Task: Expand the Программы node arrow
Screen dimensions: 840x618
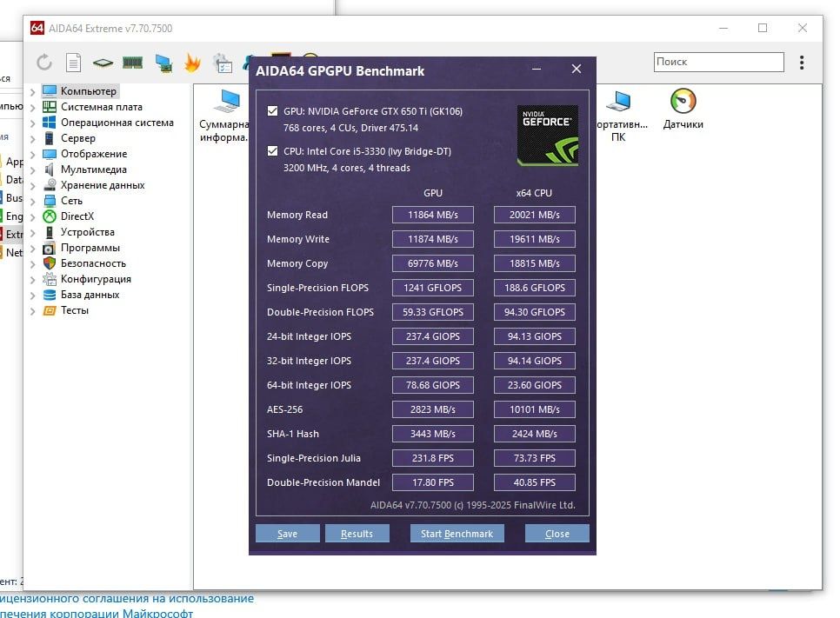Action: pyautogui.click(x=33, y=249)
